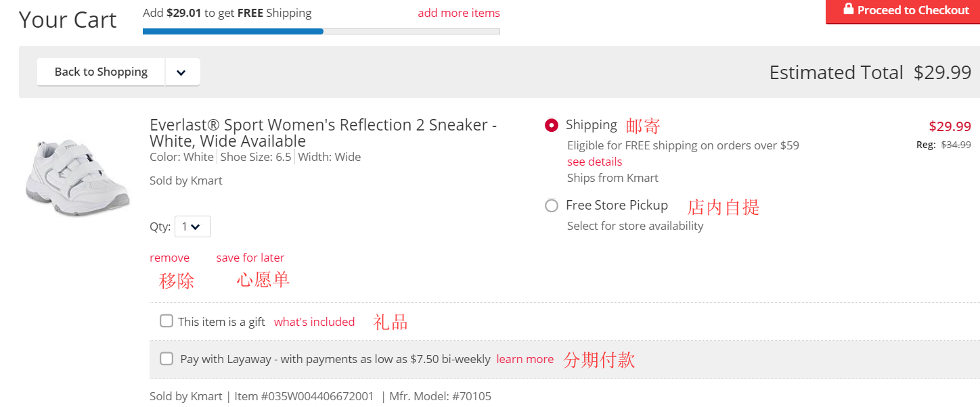980x407 pixels.
Task: Click the Estimated Total amount
Action: [x=942, y=72]
